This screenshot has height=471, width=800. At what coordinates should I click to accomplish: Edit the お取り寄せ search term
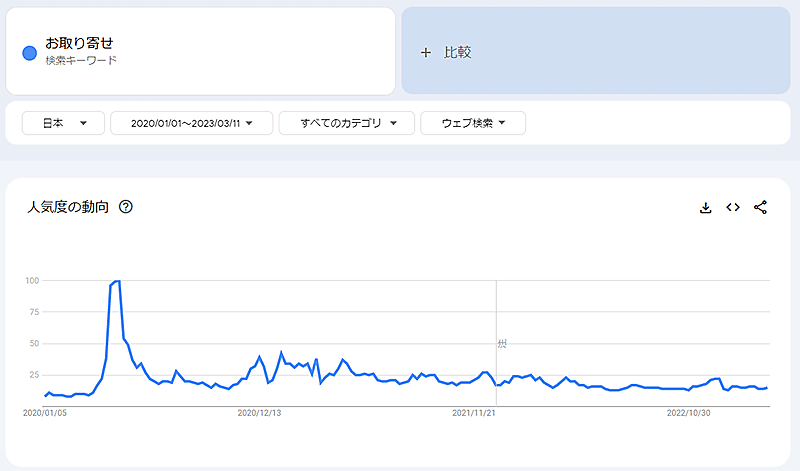click(x=80, y=44)
